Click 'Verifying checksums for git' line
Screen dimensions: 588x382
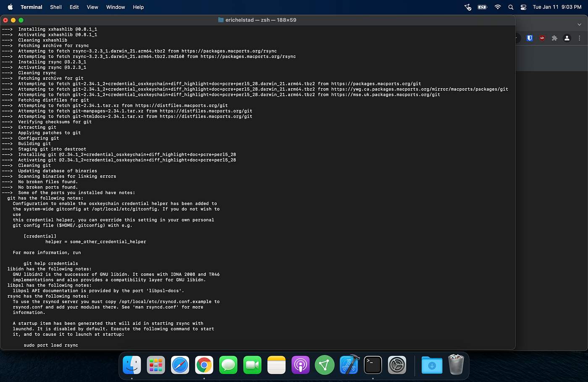point(55,122)
